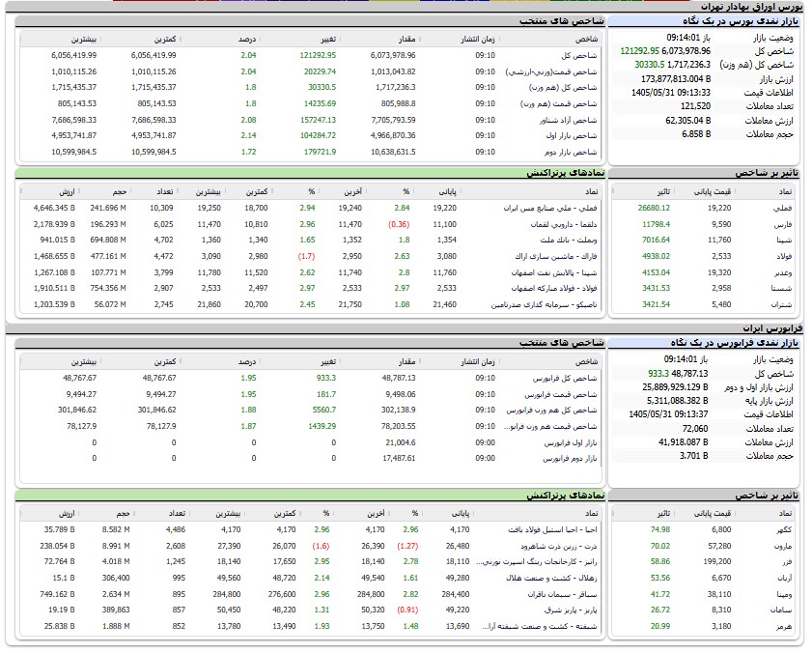
Task: Select price information timestamp 1405/05/31 09:13:33
Action: (671, 93)
